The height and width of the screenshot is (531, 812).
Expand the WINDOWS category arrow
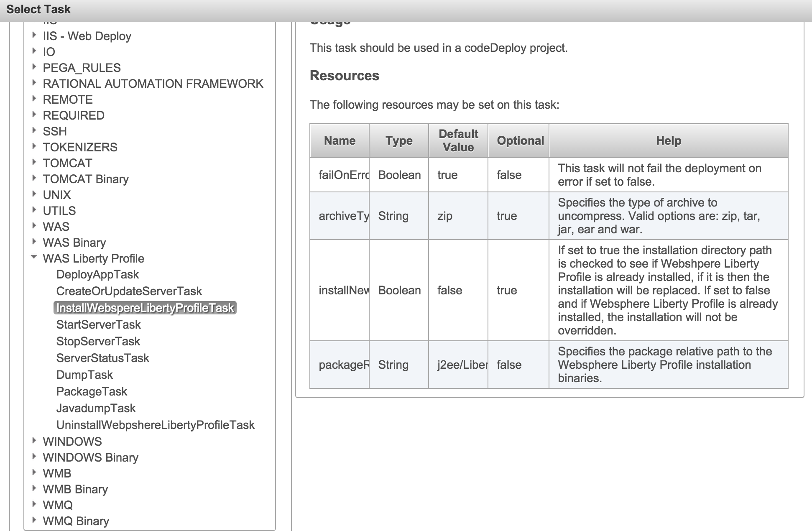pyautogui.click(x=34, y=441)
